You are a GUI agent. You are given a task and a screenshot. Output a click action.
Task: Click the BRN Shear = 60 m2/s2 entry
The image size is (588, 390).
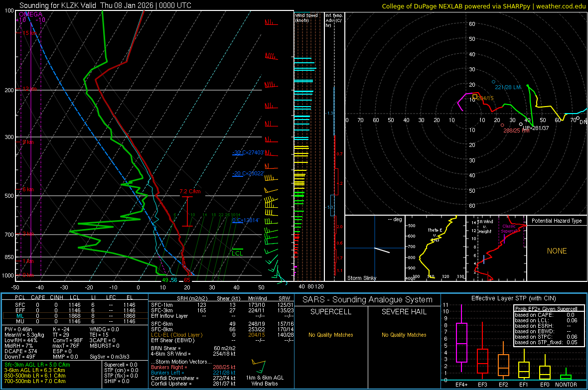193,348
